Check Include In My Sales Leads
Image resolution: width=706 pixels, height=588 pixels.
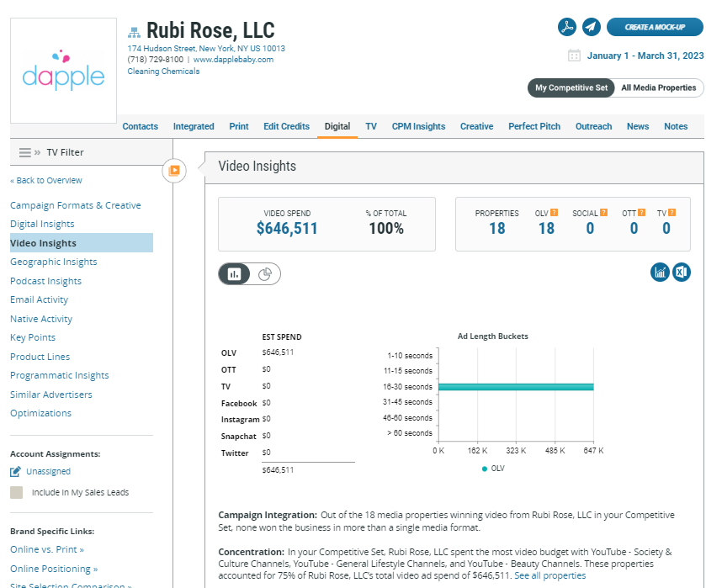[x=16, y=493]
